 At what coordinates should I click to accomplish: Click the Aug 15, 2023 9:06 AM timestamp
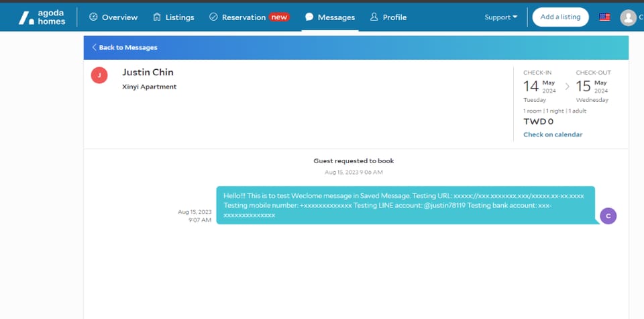pyautogui.click(x=354, y=172)
